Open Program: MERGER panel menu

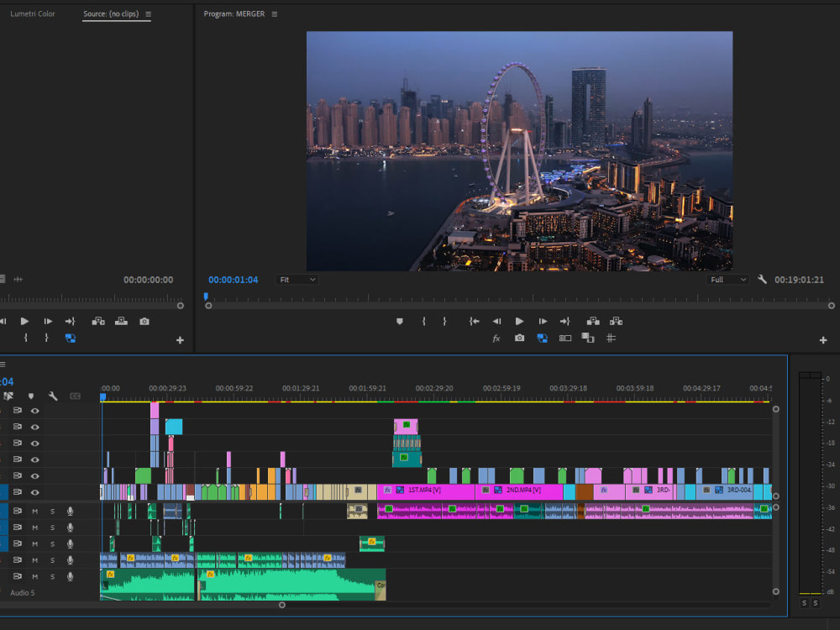[275, 14]
